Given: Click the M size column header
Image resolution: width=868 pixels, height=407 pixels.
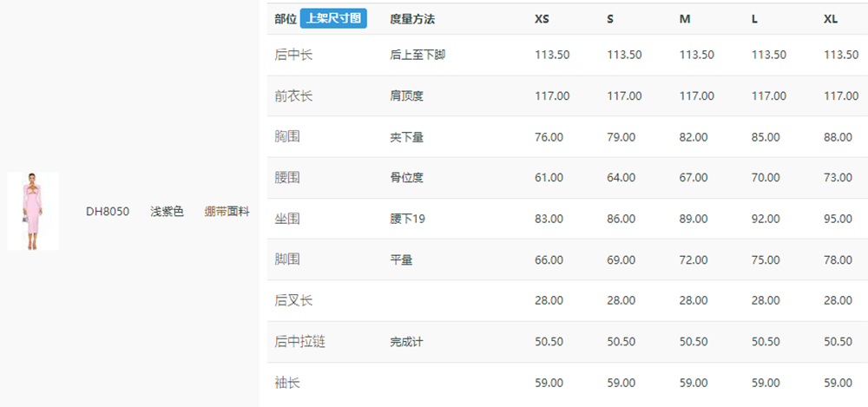Looking at the screenshot, I should click(x=685, y=19).
